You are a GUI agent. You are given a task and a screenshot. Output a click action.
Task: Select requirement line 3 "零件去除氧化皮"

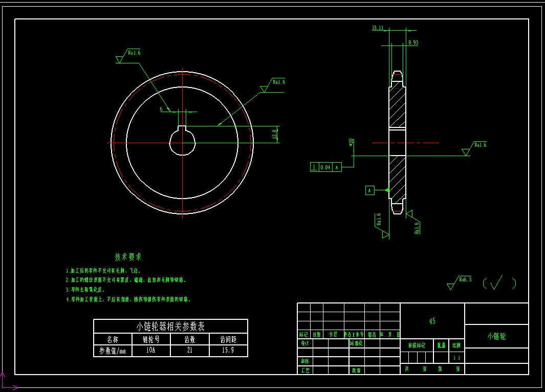click(x=85, y=290)
